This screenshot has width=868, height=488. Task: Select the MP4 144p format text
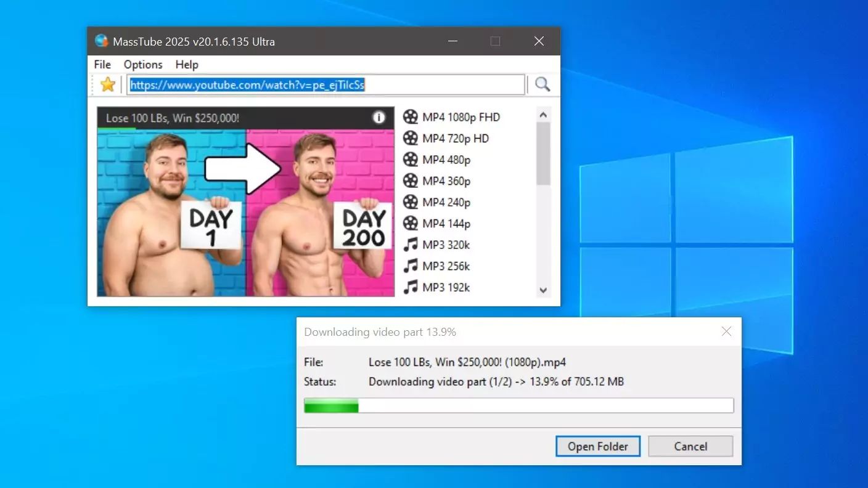(x=446, y=224)
